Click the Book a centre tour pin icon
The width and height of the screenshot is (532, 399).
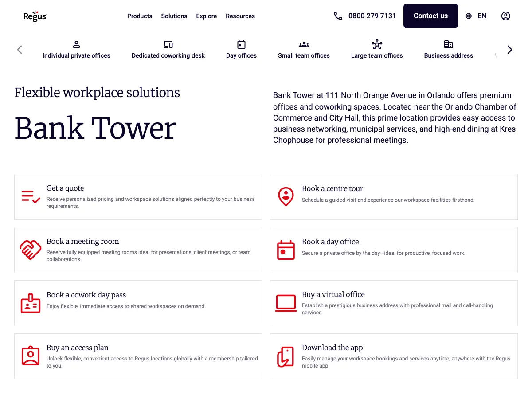(x=286, y=196)
